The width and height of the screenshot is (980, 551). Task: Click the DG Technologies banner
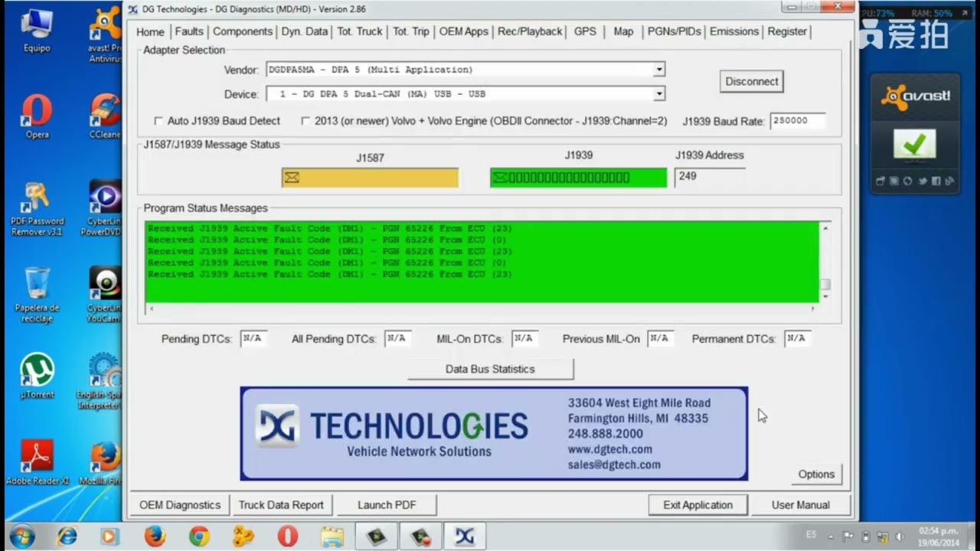[x=494, y=433]
